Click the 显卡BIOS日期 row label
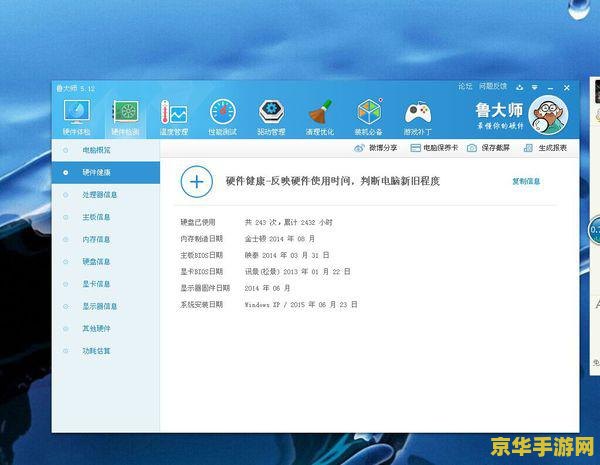Screen dimensions: 600x465 click(202, 272)
